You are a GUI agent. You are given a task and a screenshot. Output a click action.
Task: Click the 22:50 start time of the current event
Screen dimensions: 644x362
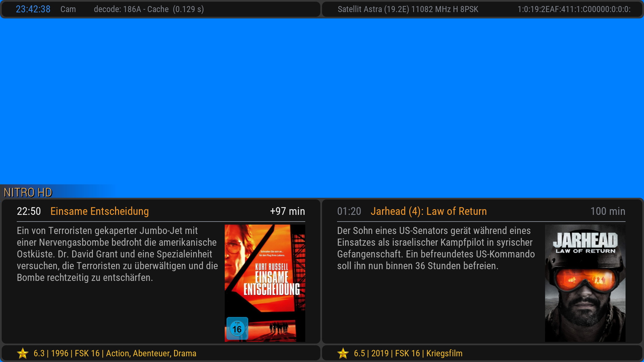coord(29,211)
